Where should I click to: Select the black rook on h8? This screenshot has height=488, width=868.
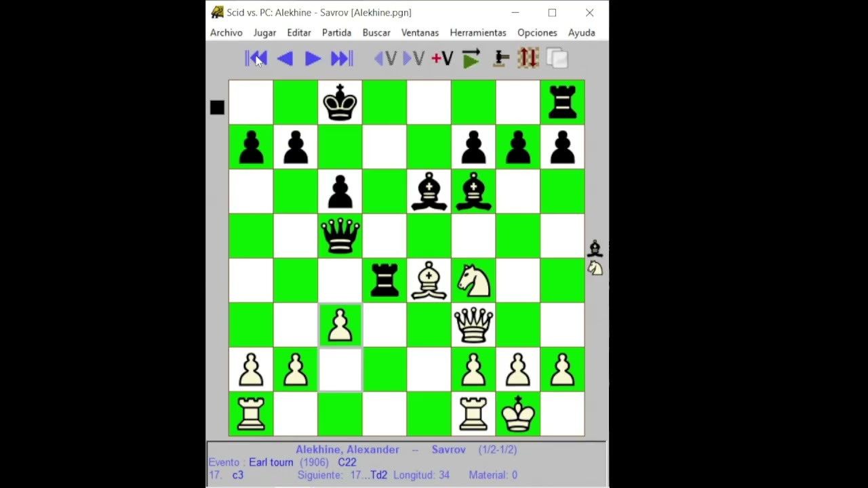[x=562, y=102]
